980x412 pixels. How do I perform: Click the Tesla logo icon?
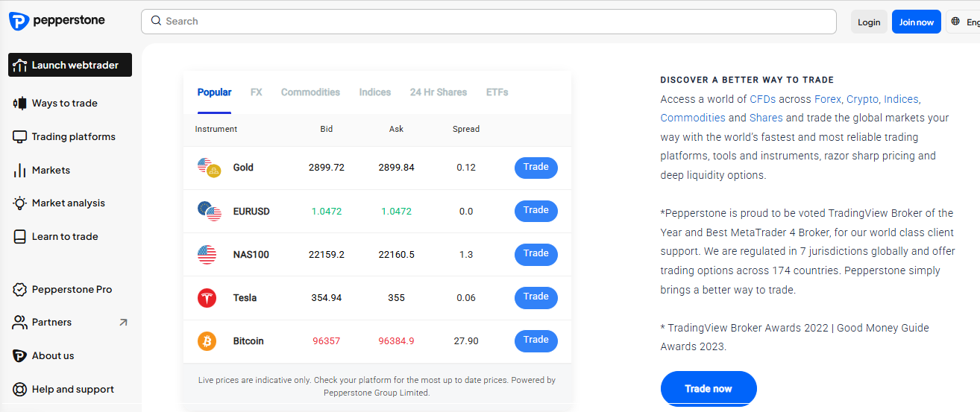pos(207,298)
